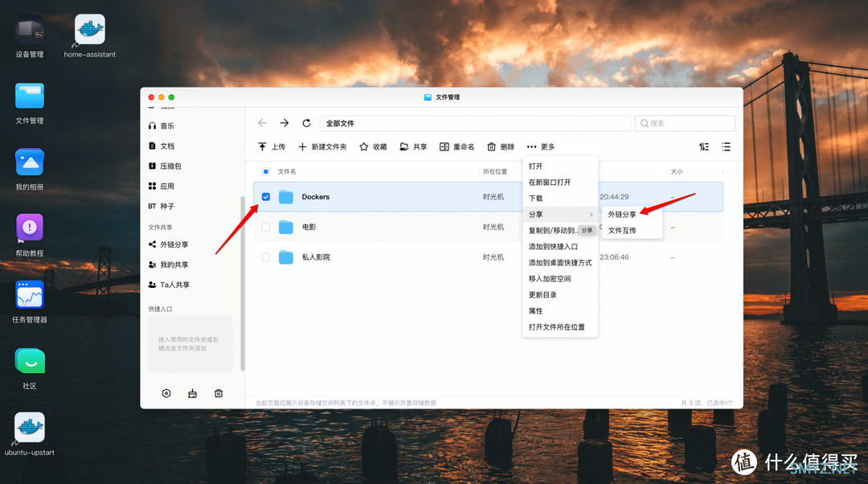
Task: Sort by the 所在位置 column header
Action: pos(495,172)
